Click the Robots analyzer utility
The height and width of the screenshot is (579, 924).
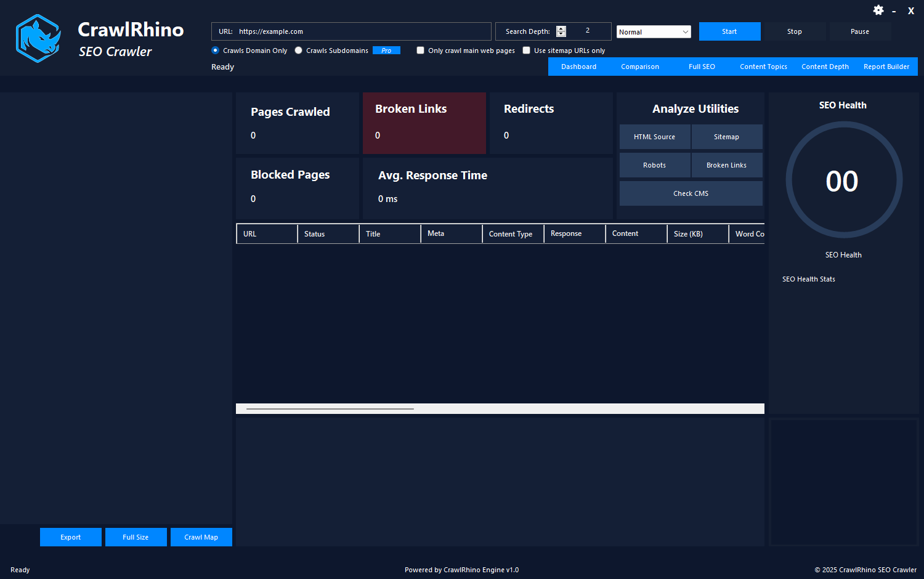tap(655, 164)
